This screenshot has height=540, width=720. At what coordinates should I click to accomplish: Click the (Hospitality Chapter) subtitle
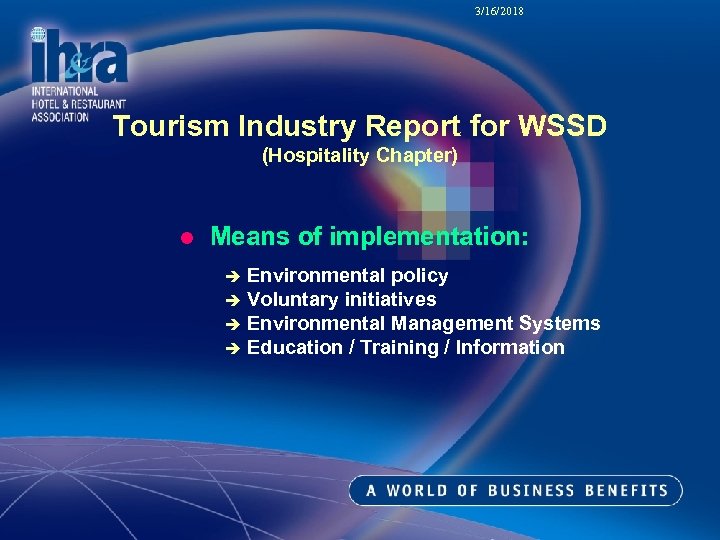[x=360, y=156]
